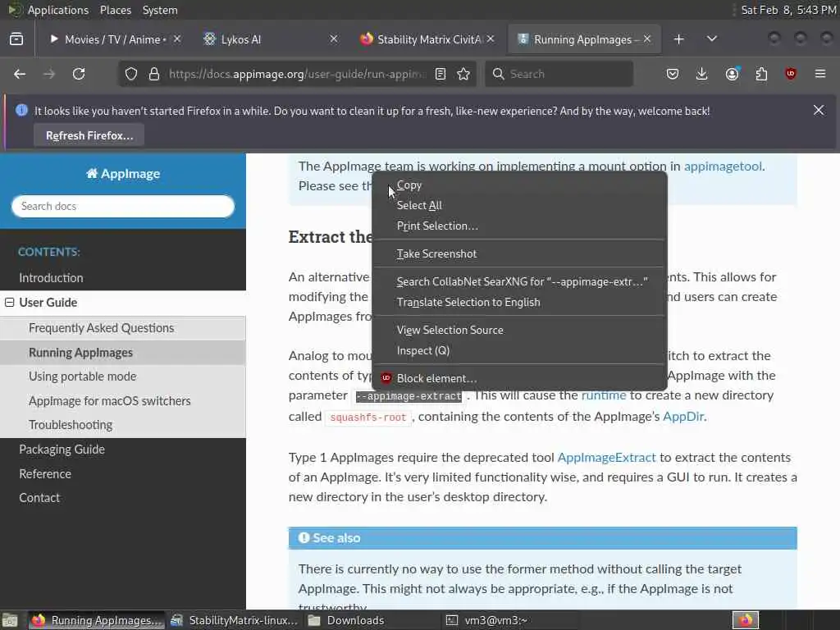Choose Block element from context menu
This screenshot has width=840, height=630.
pyautogui.click(x=519, y=378)
